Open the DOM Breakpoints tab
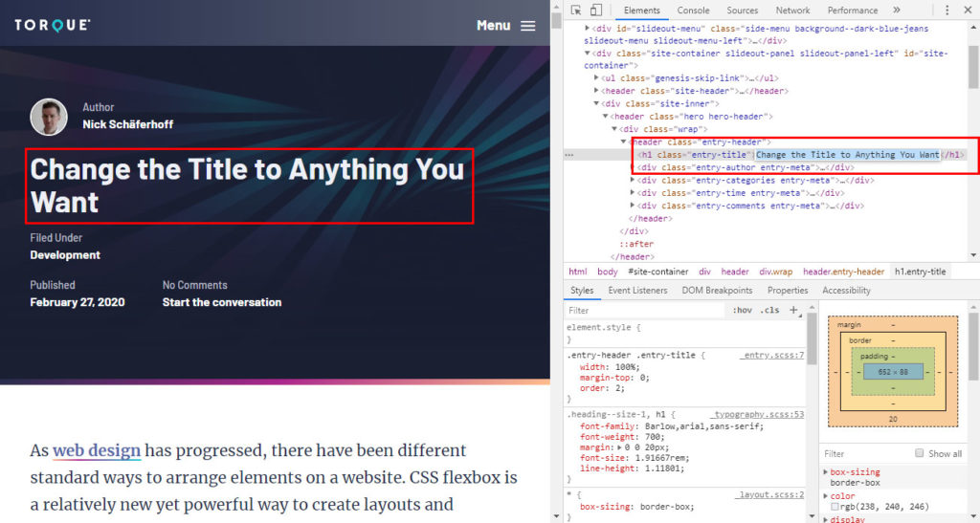The width and height of the screenshot is (980, 523). coord(717,291)
